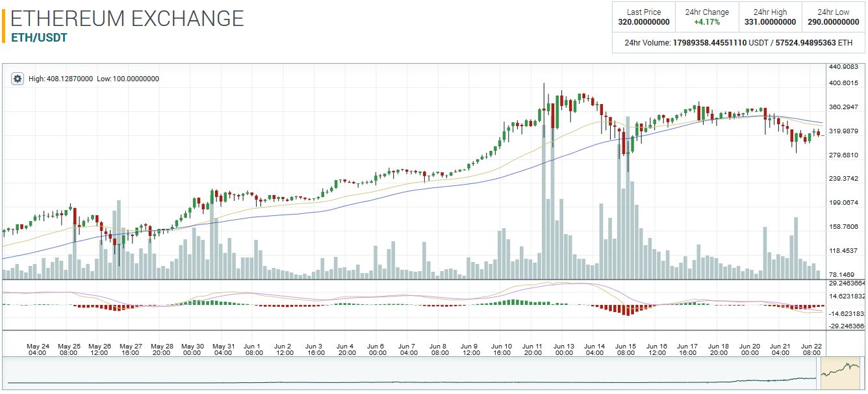Click the May 25 08:00 time label
The height and width of the screenshot is (394, 868).
pyautogui.click(x=69, y=349)
